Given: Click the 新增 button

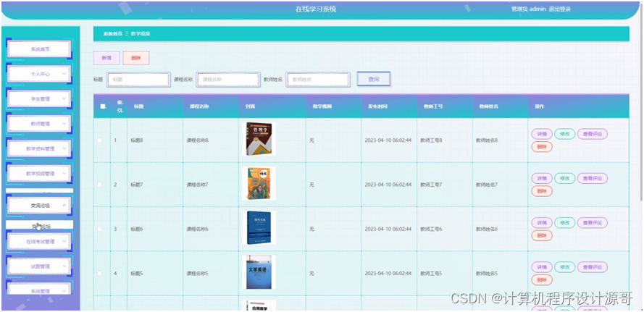Looking at the screenshot, I should 106,58.
